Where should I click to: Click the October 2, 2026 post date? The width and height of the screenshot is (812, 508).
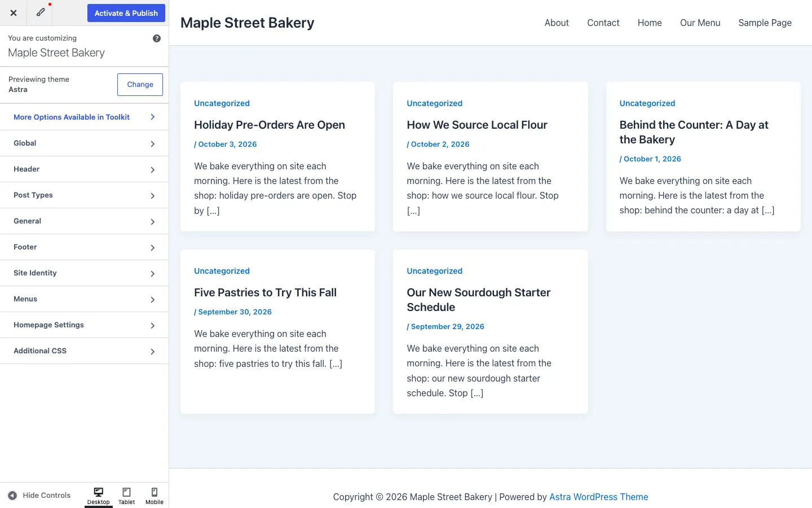(440, 144)
